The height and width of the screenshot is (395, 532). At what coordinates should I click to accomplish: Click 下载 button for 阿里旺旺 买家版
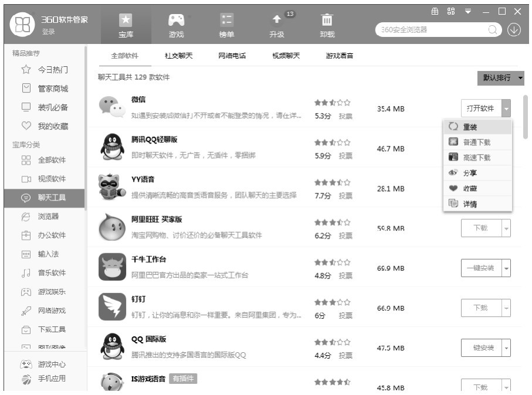(x=481, y=228)
